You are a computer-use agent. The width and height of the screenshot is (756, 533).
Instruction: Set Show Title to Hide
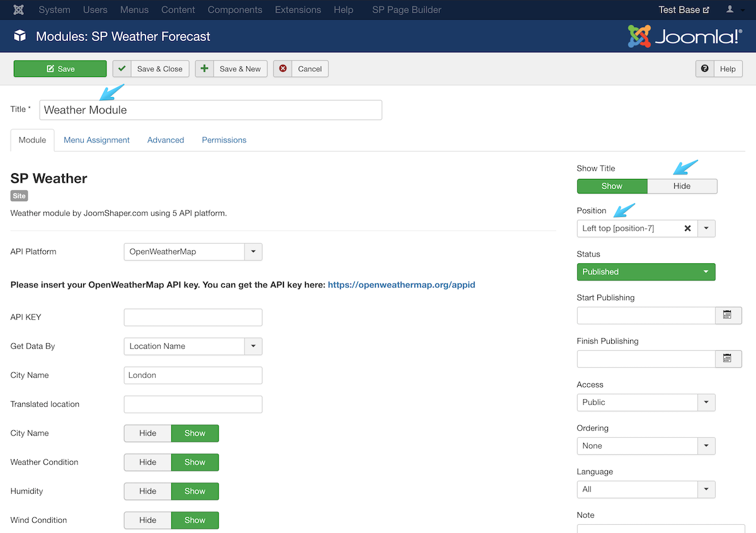682,186
